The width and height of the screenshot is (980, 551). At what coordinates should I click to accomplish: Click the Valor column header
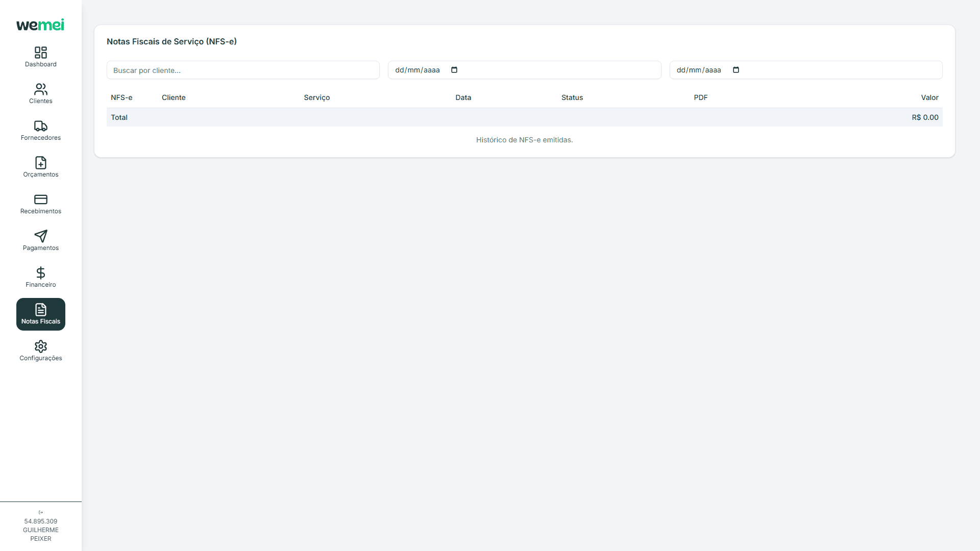tap(929, 97)
